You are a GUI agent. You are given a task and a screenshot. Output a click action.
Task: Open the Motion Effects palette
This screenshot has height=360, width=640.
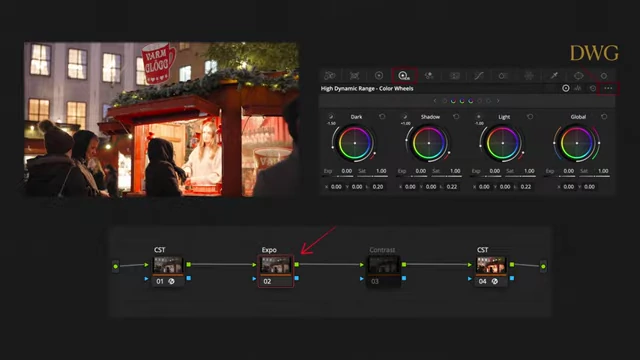[454, 76]
